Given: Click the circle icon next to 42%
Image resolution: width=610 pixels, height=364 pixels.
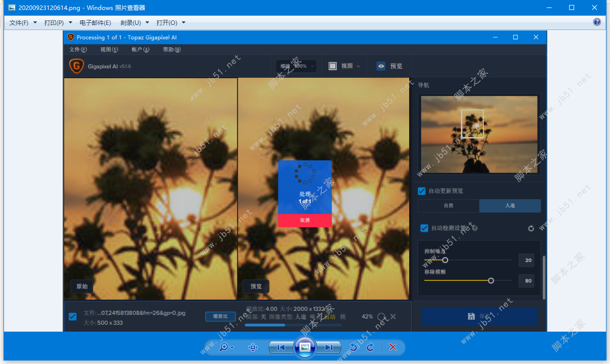Looking at the screenshot, I should [x=381, y=317].
